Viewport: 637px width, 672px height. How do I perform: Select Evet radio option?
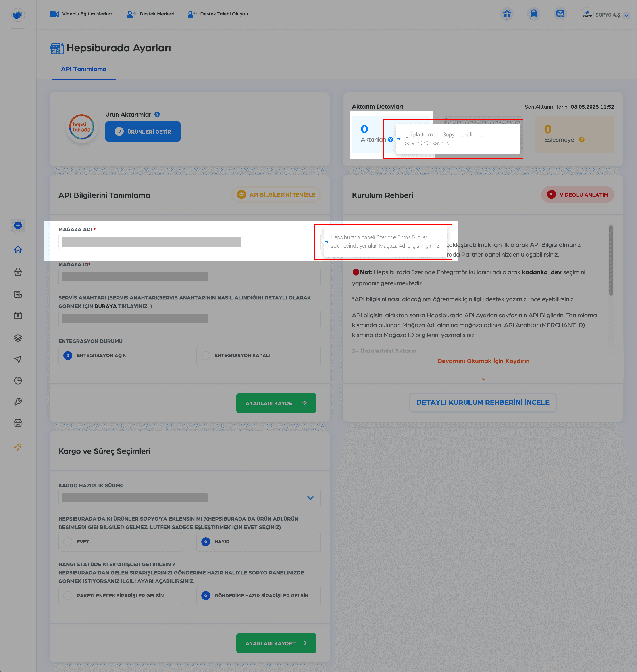(x=121, y=542)
